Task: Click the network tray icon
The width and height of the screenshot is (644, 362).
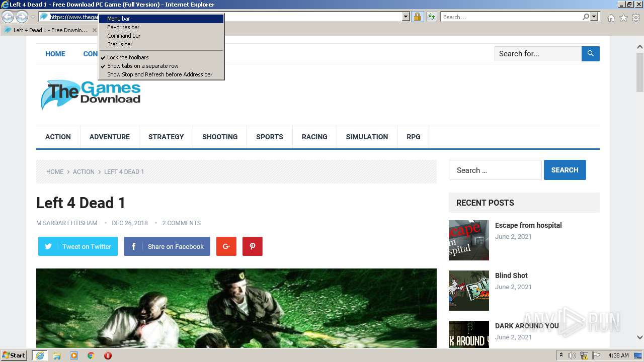Action: pos(584,355)
